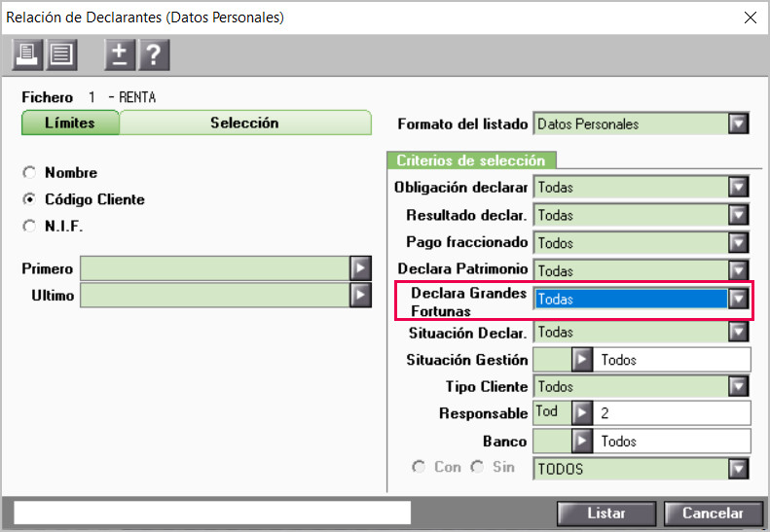770x532 pixels.
Task: Expand the Declara Patrimonio dropdown
Action: tap(738, 270)
